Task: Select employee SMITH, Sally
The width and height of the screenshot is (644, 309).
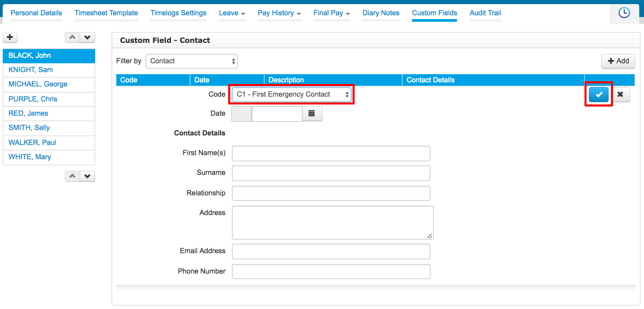Action: tap(49, 128)
